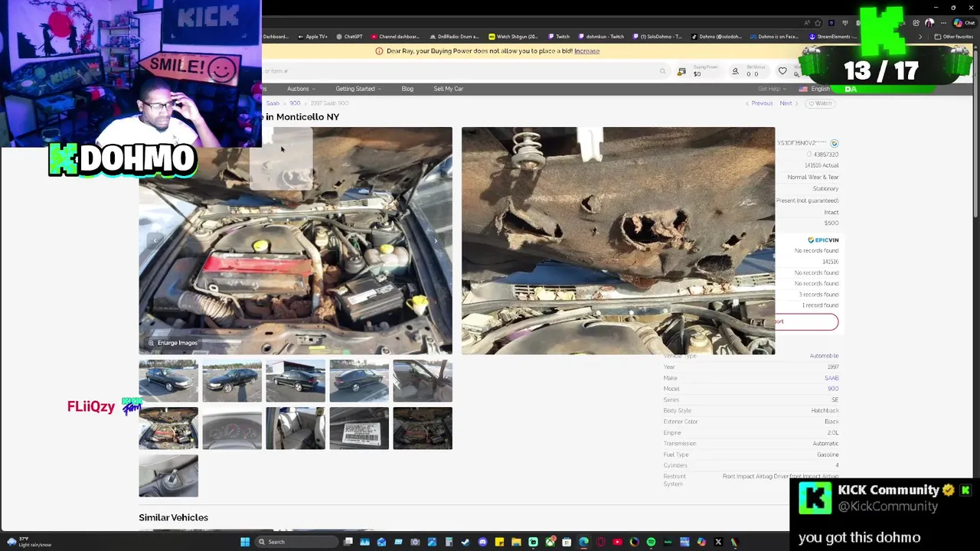
Task: Click the EpicVIN logo
Action: (823, 240)
